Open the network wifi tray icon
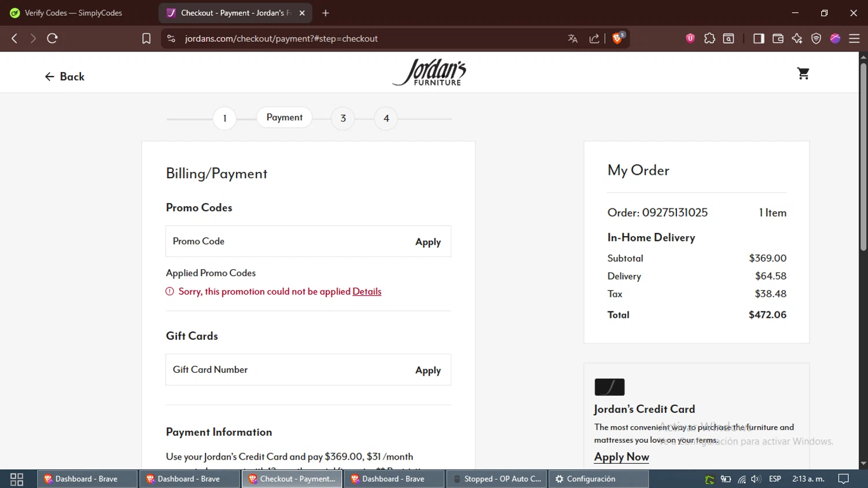Viewport: 868px width, 488px height. [x=741, y=479]
